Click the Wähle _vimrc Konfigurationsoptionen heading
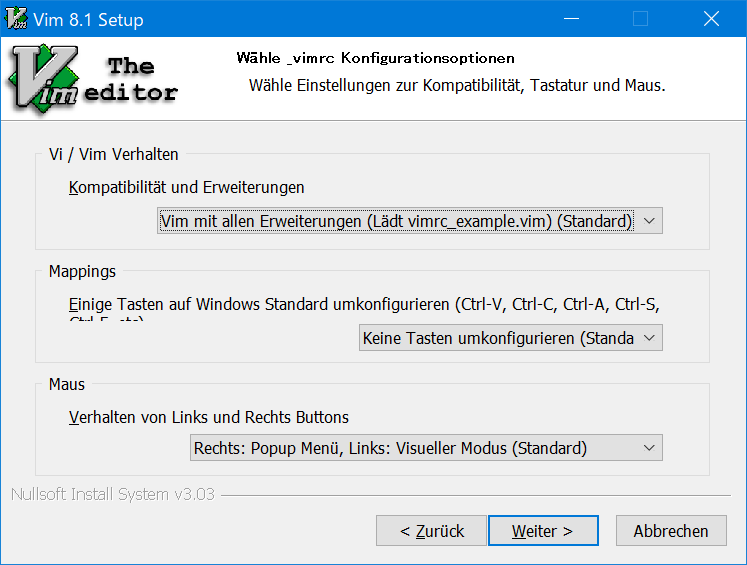Viewport: 747px width, 565px height. [x=375, y=58]
